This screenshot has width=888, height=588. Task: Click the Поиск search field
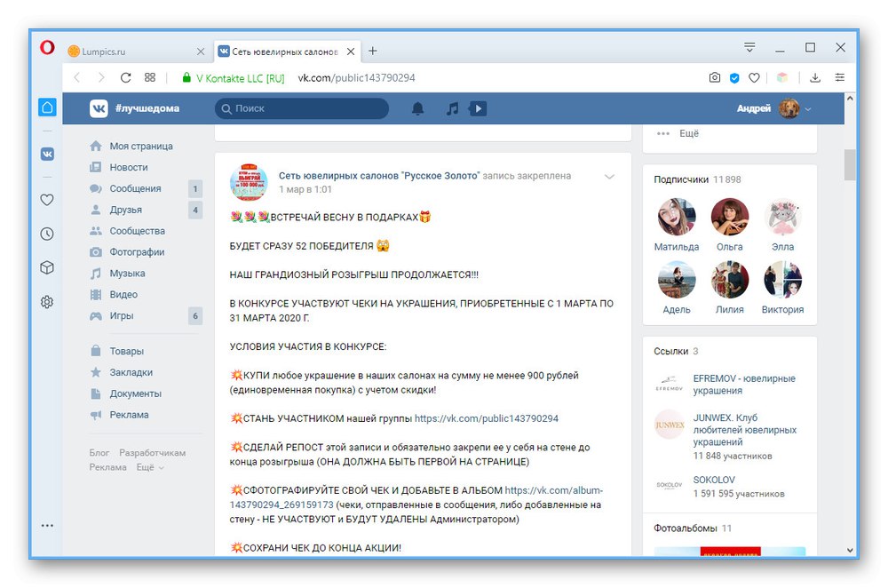click(x=302, y=108)
